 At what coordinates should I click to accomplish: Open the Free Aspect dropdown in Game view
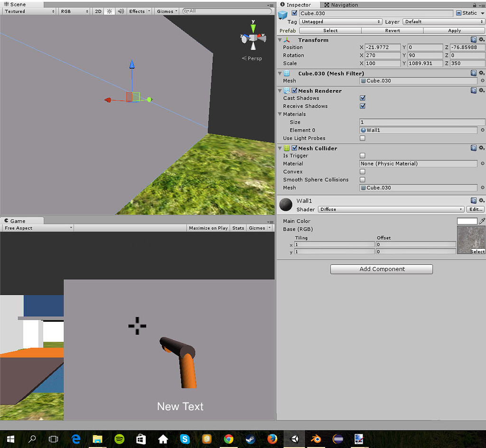point(37,227)
